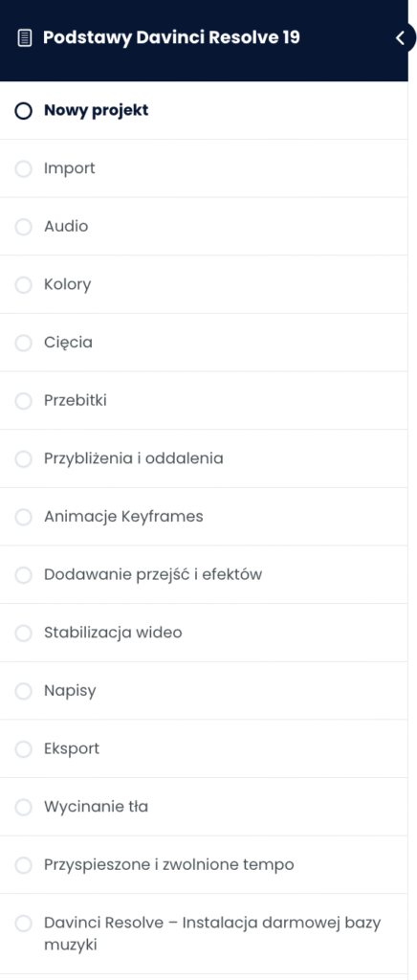Open the Przybliżenia i oddalenia lesson

tap(204, 458)
